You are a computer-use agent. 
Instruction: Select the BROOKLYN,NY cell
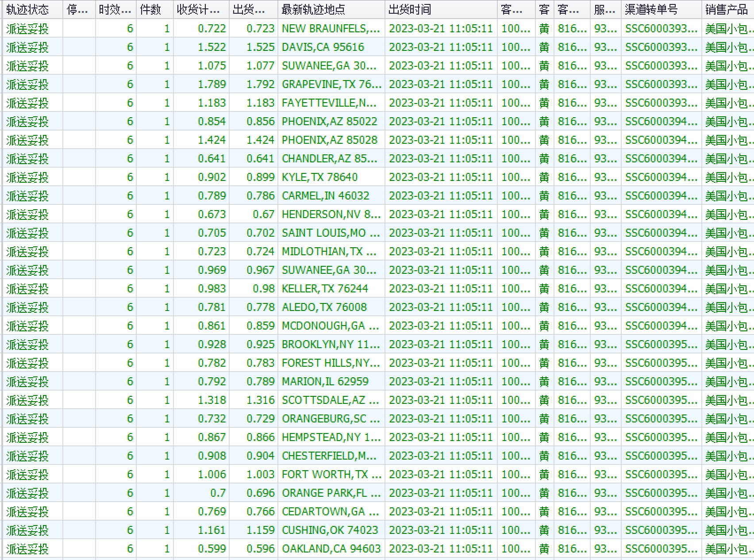click(x=331, y=345)
